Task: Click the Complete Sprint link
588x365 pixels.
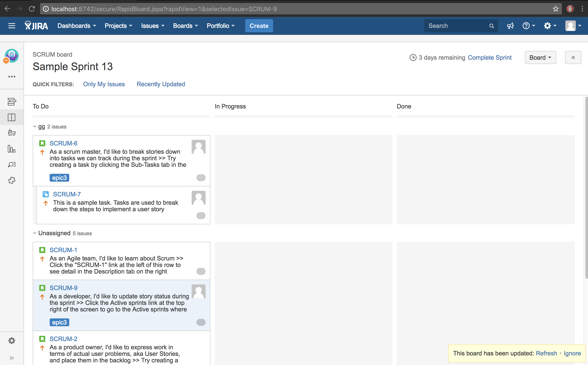Action: pyautogui.click(x=489, y=58)
